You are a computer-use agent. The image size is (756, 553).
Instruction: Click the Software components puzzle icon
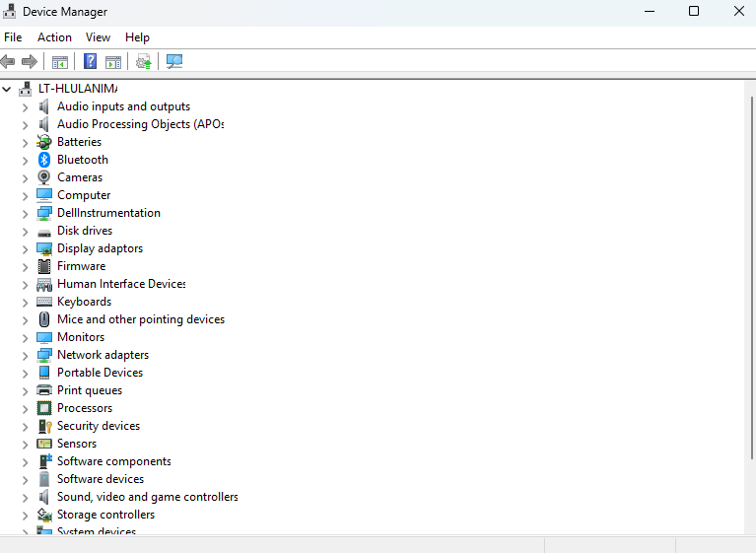tap(44, 461)
